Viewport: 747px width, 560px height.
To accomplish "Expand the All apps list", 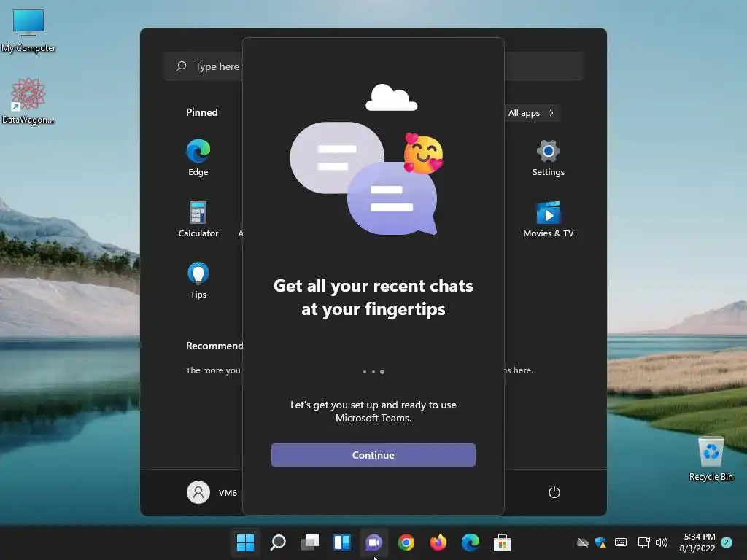I will (x=531, y=113).
